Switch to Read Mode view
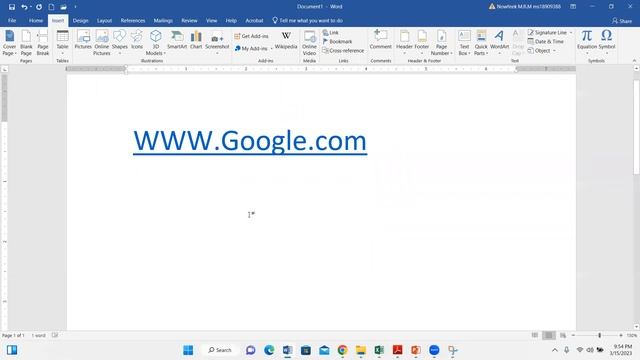This screenshot has height=360, width=640. (535, 335)
